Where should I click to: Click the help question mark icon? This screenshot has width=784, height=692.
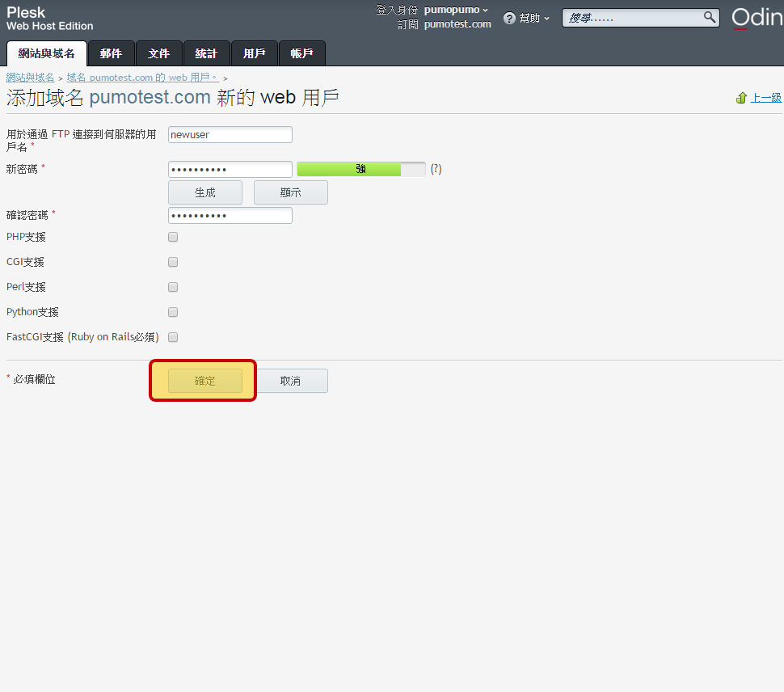tap(509, 19)
